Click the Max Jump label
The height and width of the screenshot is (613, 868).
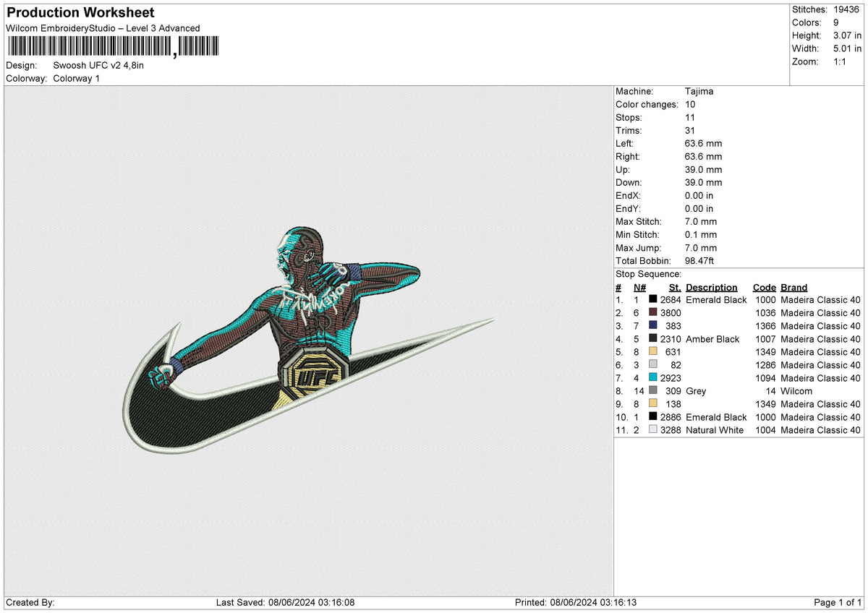[x=637, y=248]
